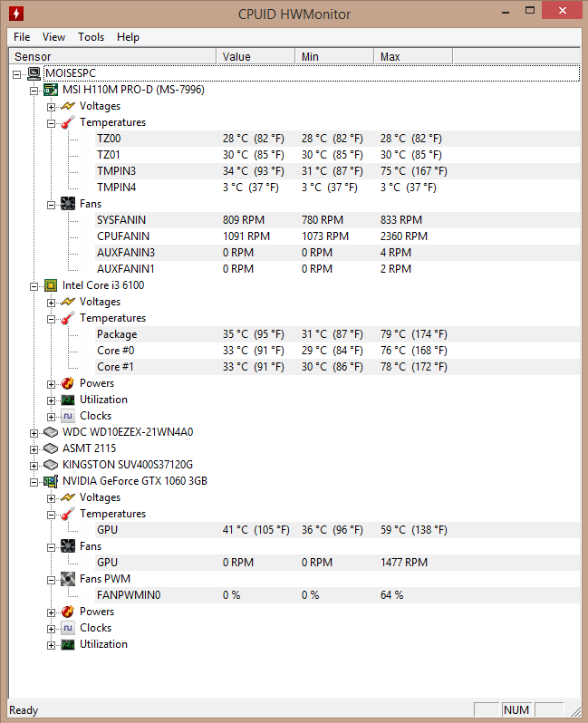This screenshot has width=588, height=723.
Task: Click the fan icon beside Fans PWM
Action: (68, 579)
